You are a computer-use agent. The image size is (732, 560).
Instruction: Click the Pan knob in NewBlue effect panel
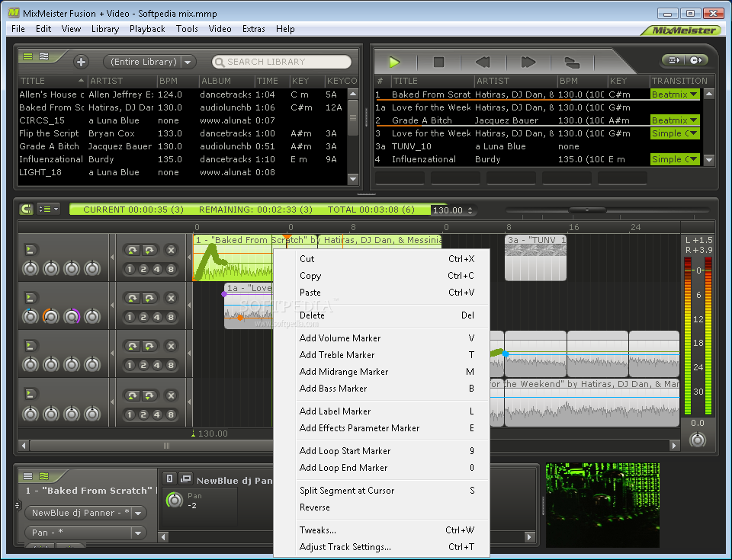(175, 500)
